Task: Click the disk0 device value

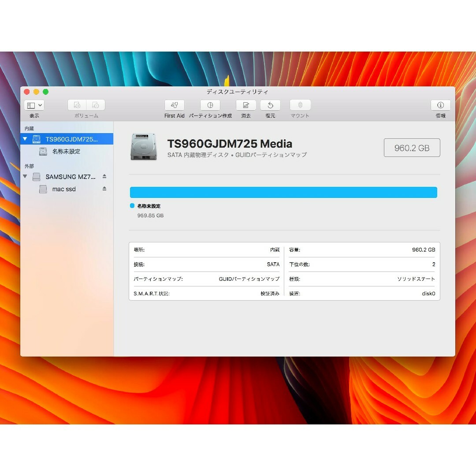Action: point(429,294)
